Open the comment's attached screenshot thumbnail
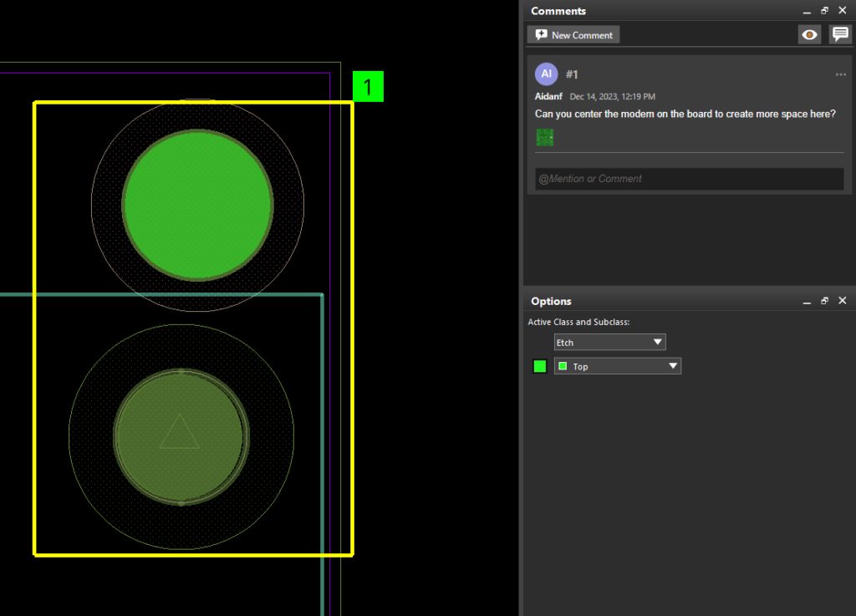Viewport: 856px width, 616px height. coord(545,138)
